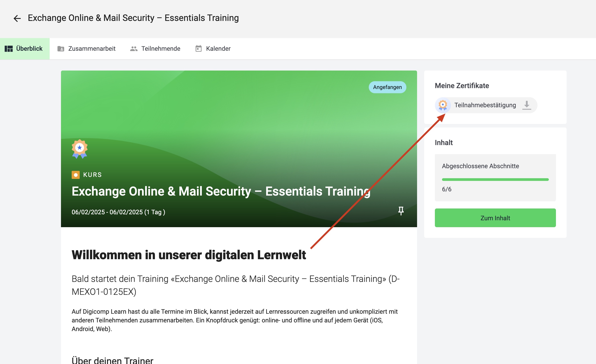This screenshot has width=596, height=364.
Task: Toggle the pin icon on course banner
Action: click(x=401, y=211)
